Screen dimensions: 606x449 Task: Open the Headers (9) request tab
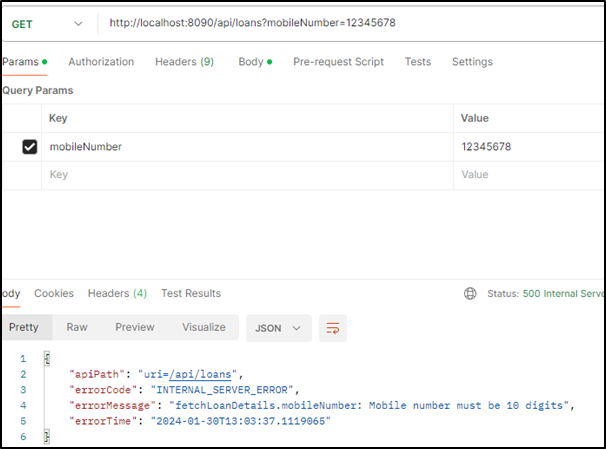tap(184, 62)
